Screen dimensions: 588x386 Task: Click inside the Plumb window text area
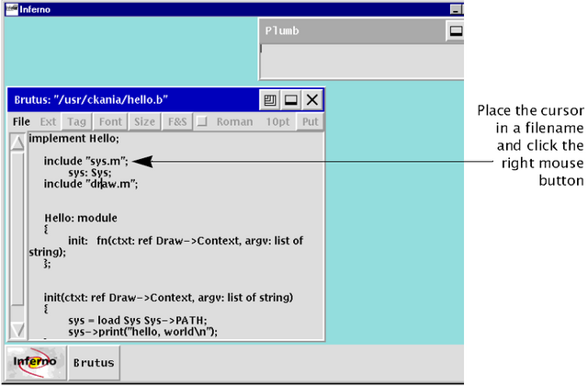click(x=362, y=61)
